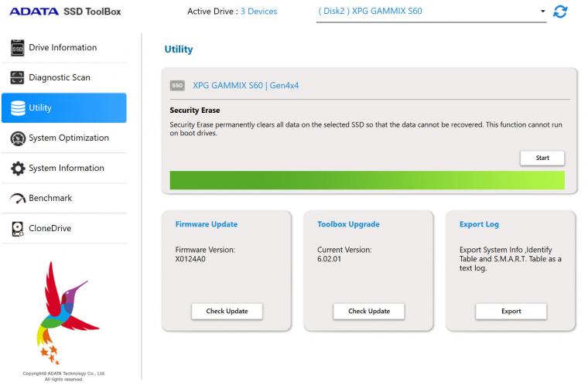Click the Export System Info description text

coord(511,259)
